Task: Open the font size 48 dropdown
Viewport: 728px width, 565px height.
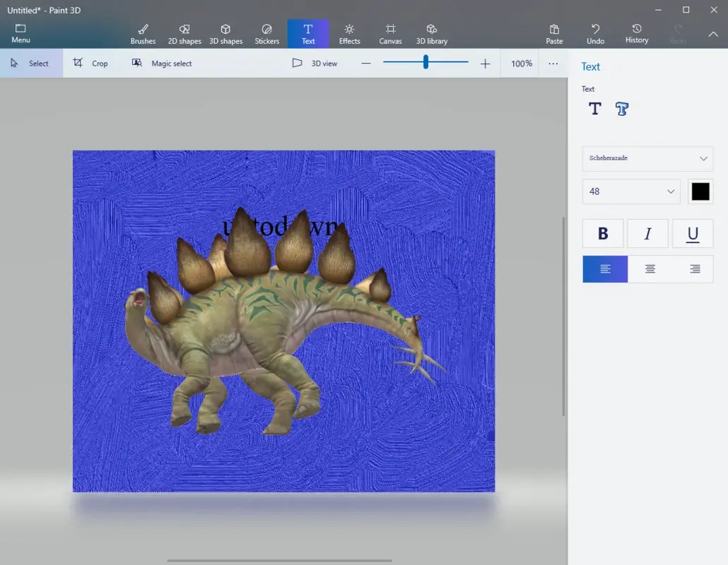Action: click(x=630, y=191)
